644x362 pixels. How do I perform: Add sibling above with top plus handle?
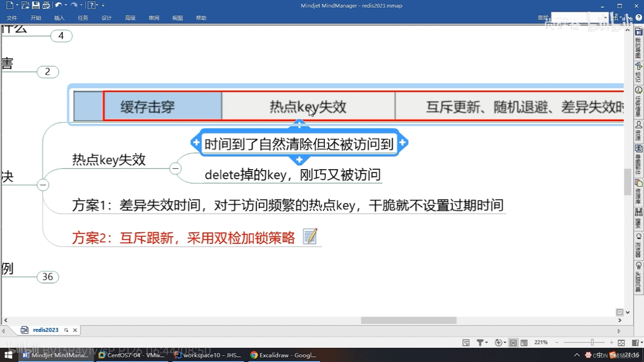point(299,125)
